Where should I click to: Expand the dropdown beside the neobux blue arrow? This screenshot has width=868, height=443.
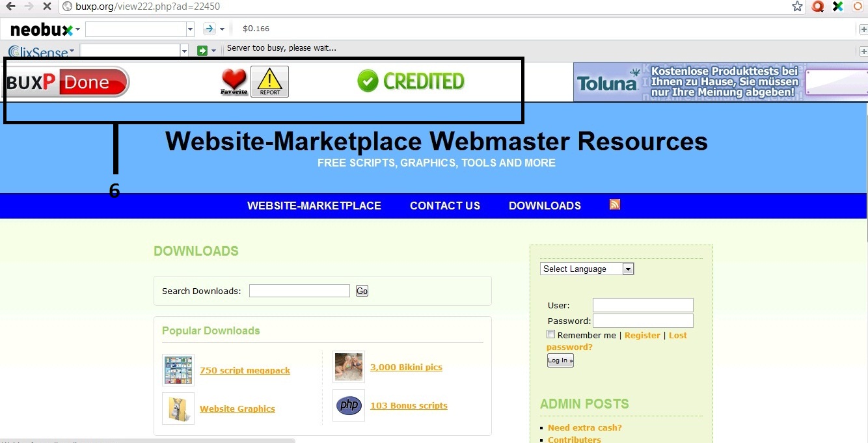tap(223, 29)
